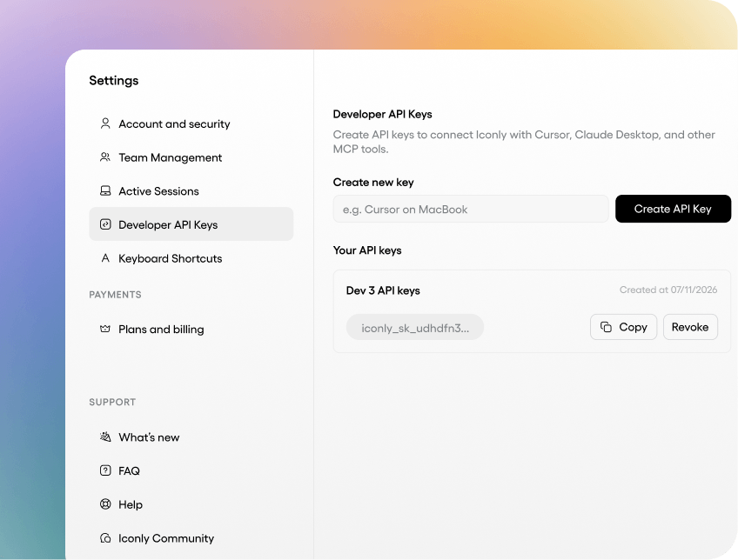Open Keyboard Shortcuts settings

pos(191,258)
